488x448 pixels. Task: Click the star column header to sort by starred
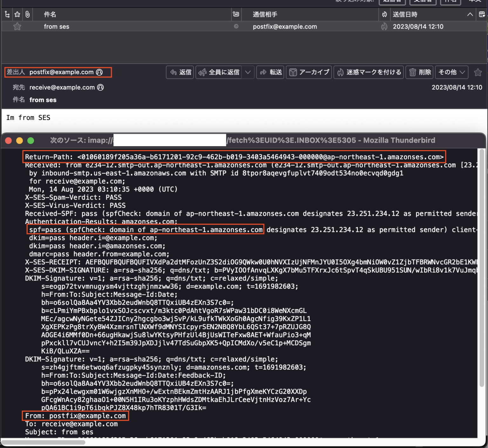(x=17, y=14)
